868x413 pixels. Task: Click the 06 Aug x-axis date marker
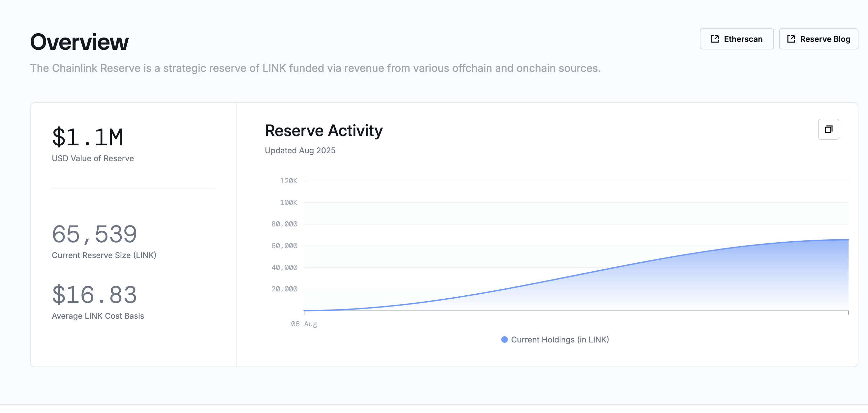point(304,324)
